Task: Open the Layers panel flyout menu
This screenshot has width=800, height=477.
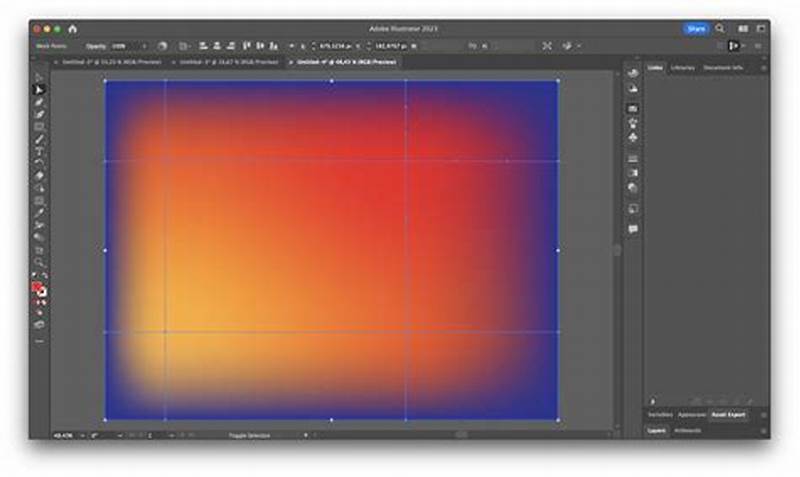Action: (x=763, y=431)
